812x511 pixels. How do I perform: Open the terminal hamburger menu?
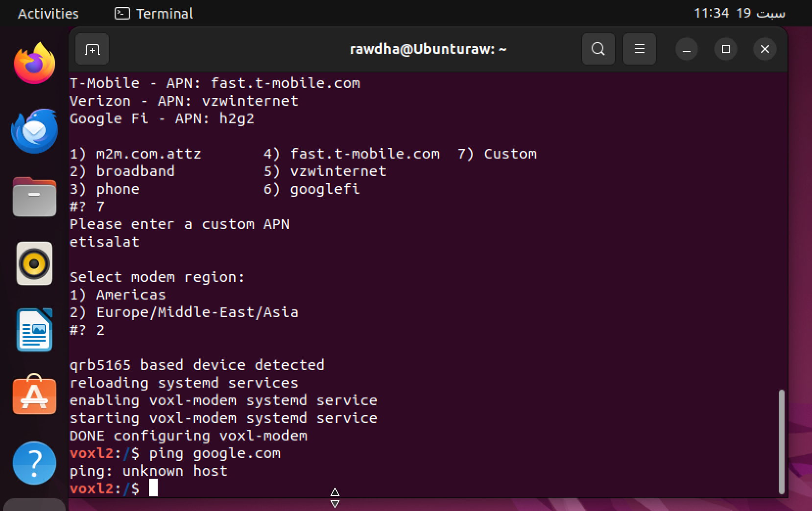(x=639, y=49)
